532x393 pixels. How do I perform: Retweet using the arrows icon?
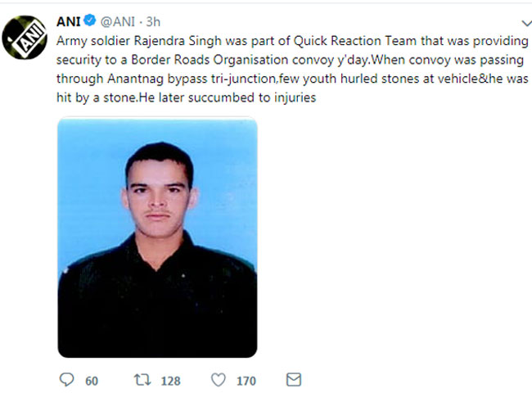pyautogui.click(x=142, y=380)
